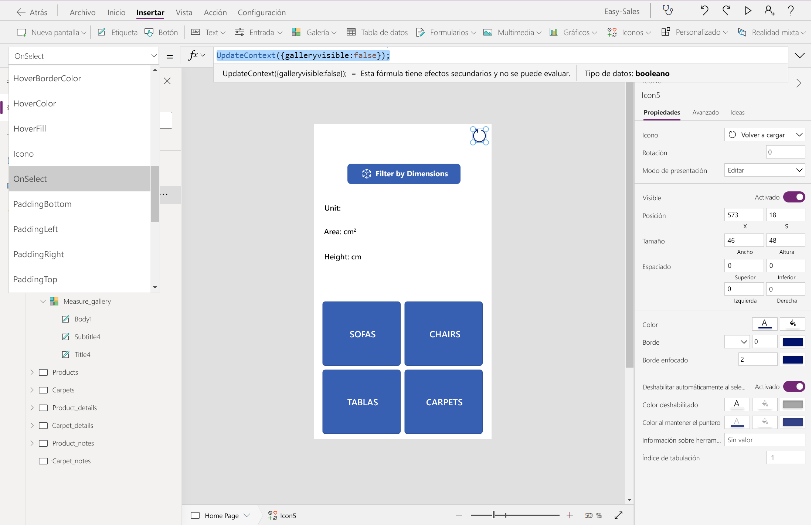The width and height of the screenshot is (812, 525).
Task: Click the fit-to-screen icon near the zoom slider
Action: [x=619, y=515]
